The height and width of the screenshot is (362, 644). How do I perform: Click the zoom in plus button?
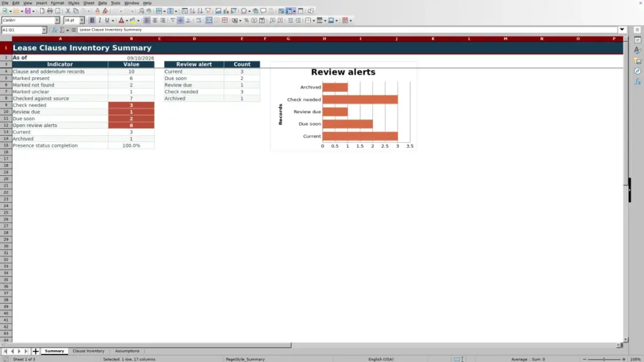coord(624,359)
